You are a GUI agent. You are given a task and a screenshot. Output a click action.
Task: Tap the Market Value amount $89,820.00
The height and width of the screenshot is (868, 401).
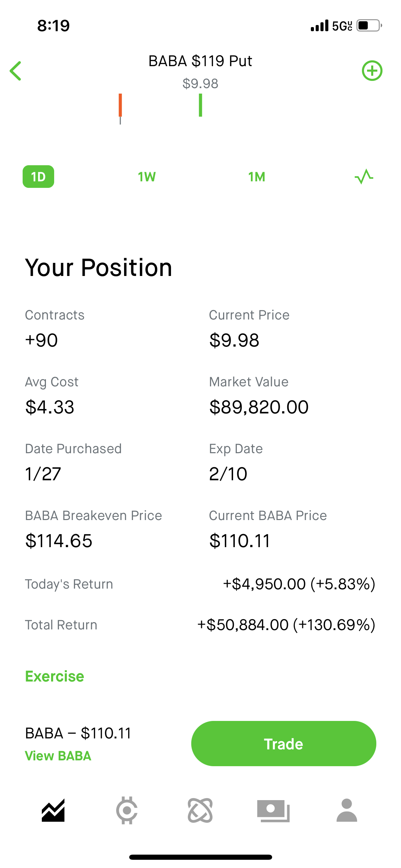coord(259,407)
